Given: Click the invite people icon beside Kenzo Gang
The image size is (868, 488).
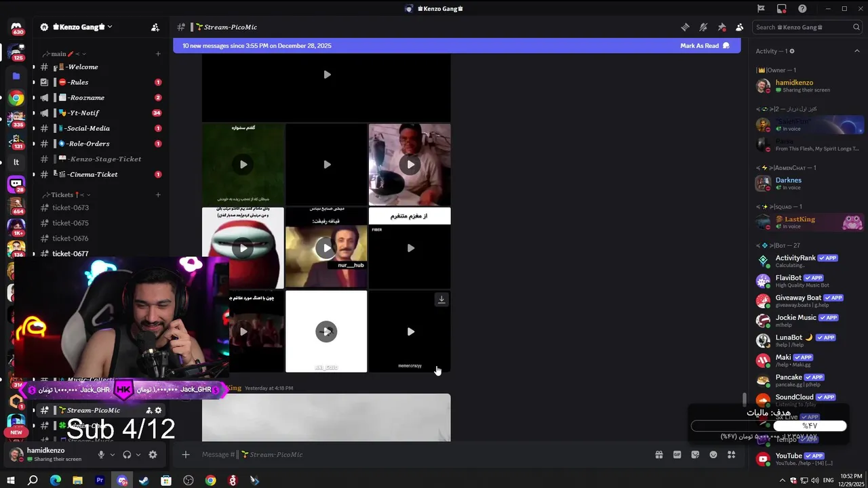Looking at the screenshot, I should [x=155, y=27].
